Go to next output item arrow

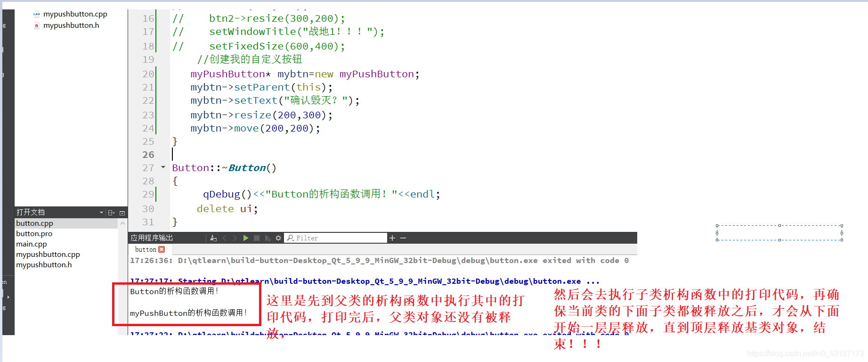[x=235, y=238]
